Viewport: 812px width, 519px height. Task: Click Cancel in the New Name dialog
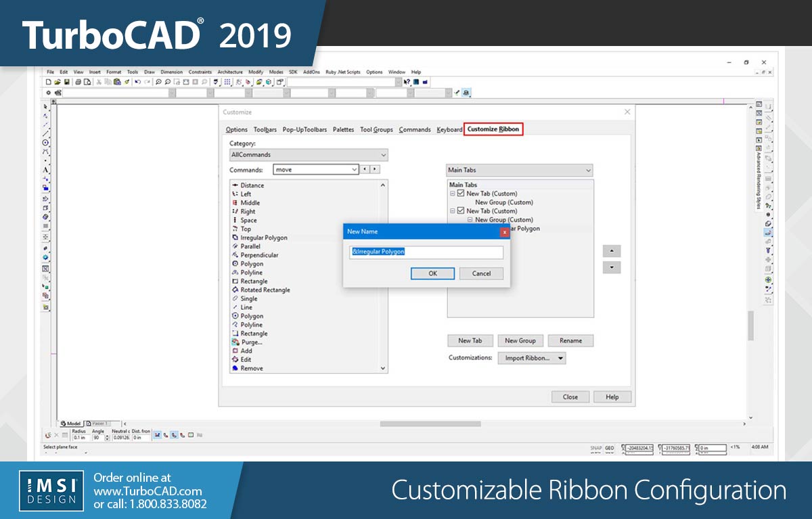pyautogui.click(x=482, y=273)
